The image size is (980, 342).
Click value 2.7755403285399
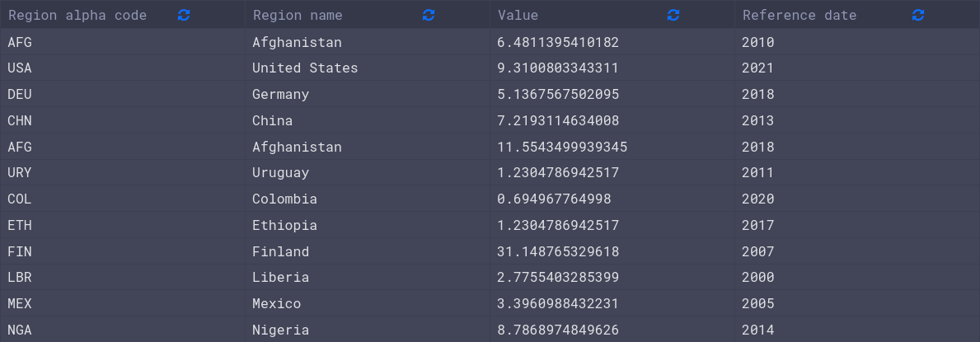[558, 277]
